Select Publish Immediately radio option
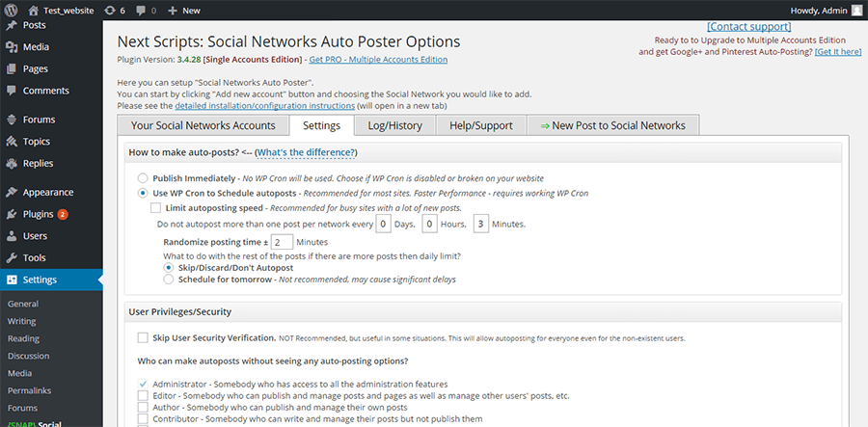The height and width of the screenshot is (427, 868). (x=143, y=178)
